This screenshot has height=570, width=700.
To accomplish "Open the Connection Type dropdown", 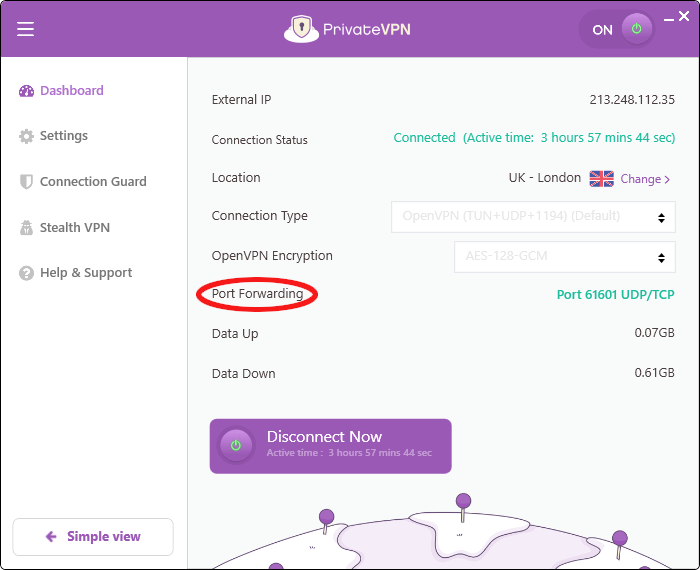I will (x=533, y=217).
